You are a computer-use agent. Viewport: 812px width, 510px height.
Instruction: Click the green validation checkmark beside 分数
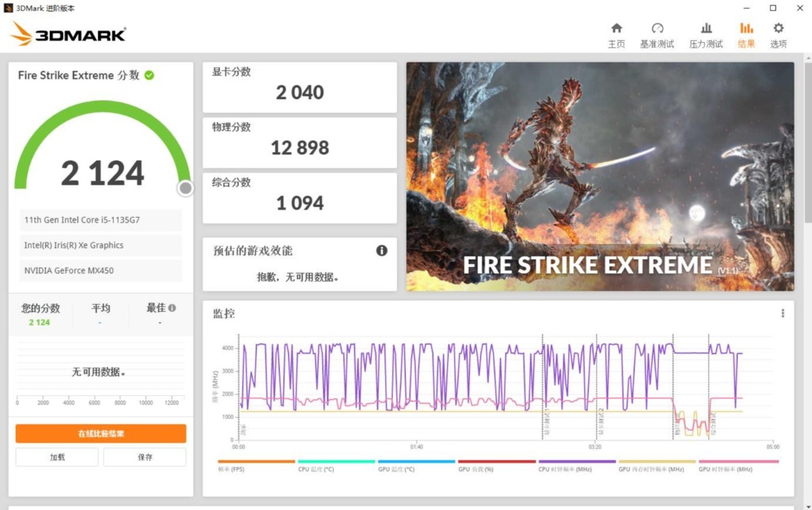pyautogui.click(x=149, y=75)
